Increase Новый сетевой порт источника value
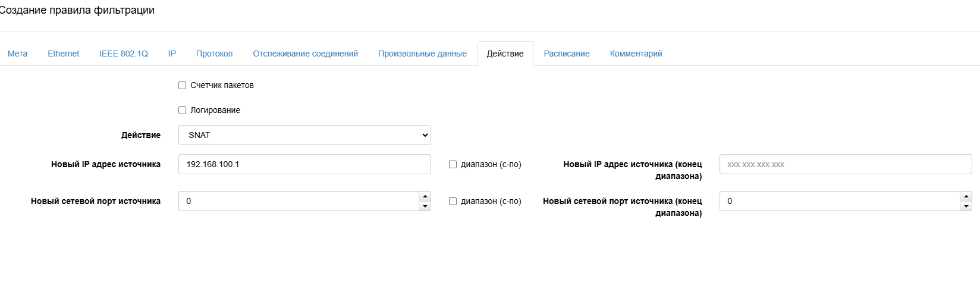The image size is (980, 286). pos(425,197)
